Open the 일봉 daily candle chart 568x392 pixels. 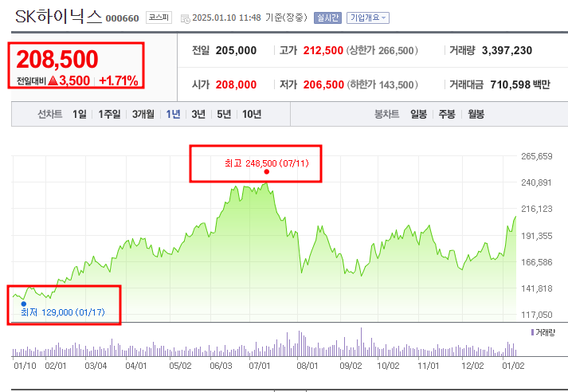418,114
